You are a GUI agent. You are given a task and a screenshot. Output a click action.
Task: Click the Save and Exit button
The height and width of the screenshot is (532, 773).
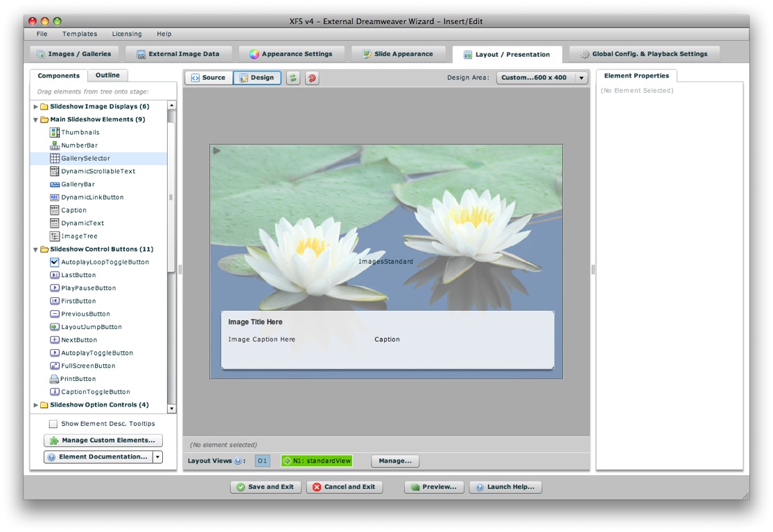click(x=265, y=487)
